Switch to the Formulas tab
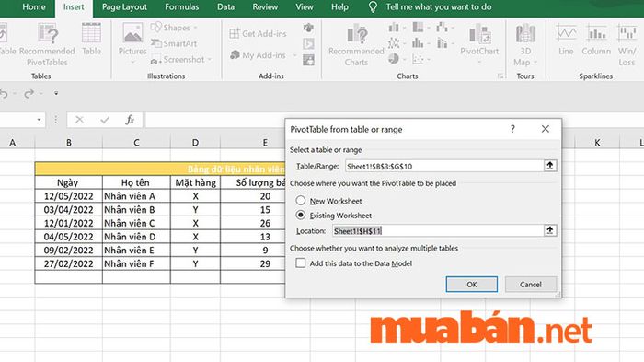Viewport: 644px width, 362px height. point(181,7)
